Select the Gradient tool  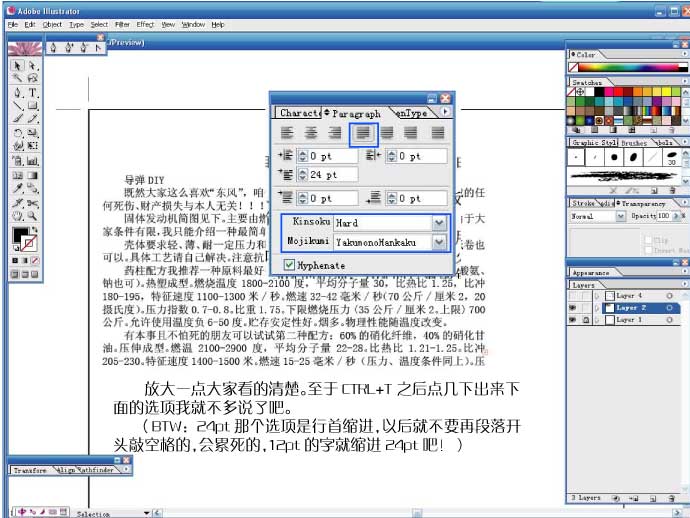[33, 175]
